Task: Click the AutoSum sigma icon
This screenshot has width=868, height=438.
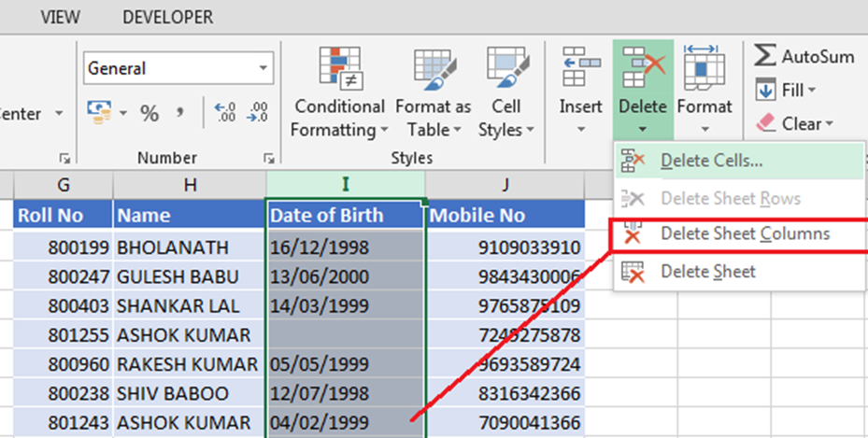Action: pos(765,56)
